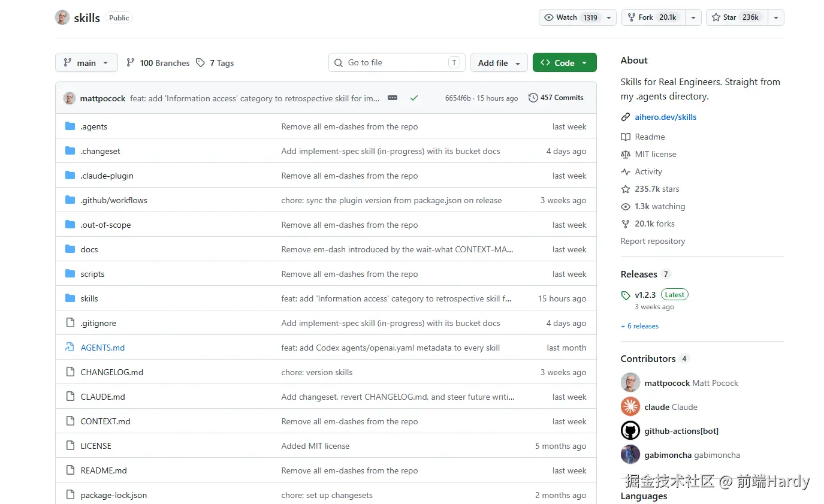Click the claude contributor avatar
The image size is (824, 504).
point(630,406)
